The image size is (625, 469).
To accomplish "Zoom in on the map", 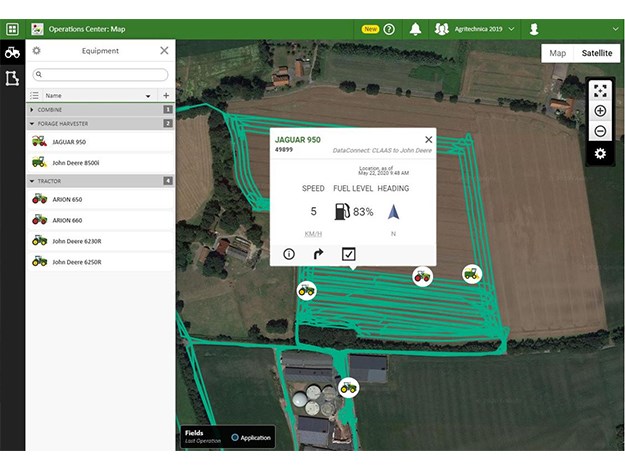I will coord(600,111).
